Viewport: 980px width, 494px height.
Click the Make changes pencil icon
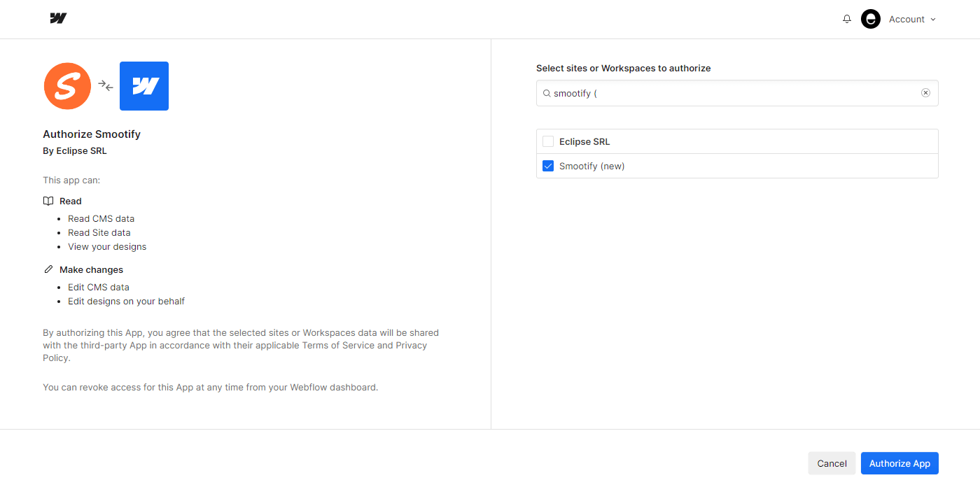click(48, 269)
